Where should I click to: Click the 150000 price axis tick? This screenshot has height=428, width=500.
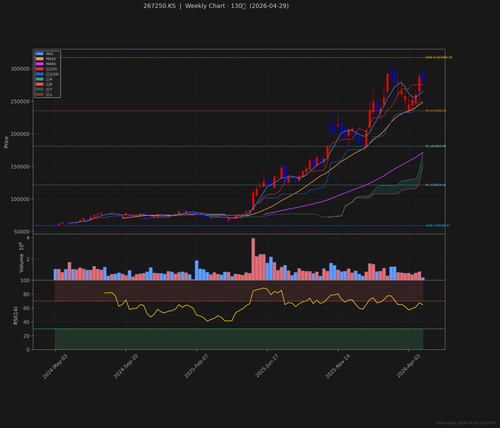click(x=20, y=167)
